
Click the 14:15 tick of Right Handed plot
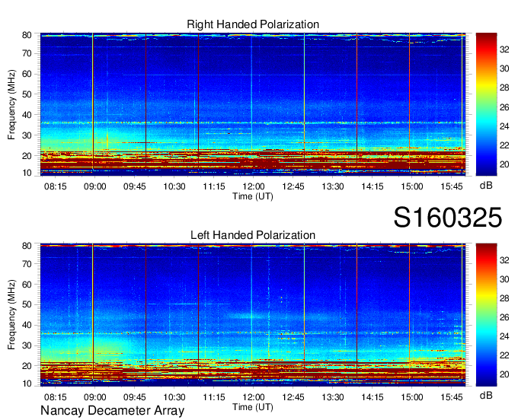click(x=373, y=186)
